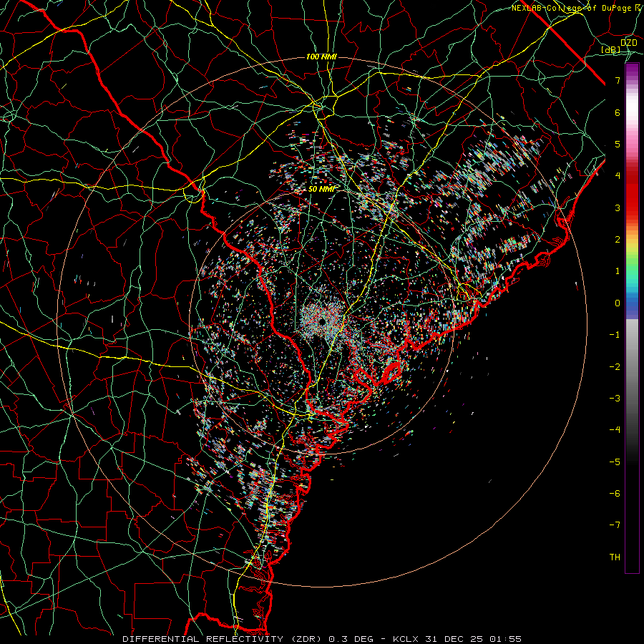Click the 100 NMI range ring label

pos(321,57)
